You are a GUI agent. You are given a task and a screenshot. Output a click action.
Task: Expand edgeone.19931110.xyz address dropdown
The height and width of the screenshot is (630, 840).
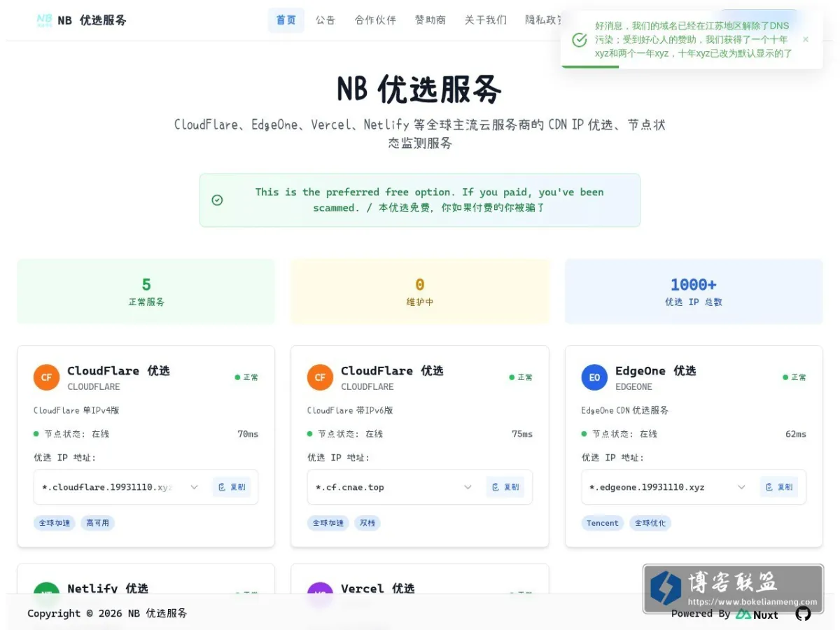click(742, 487)
